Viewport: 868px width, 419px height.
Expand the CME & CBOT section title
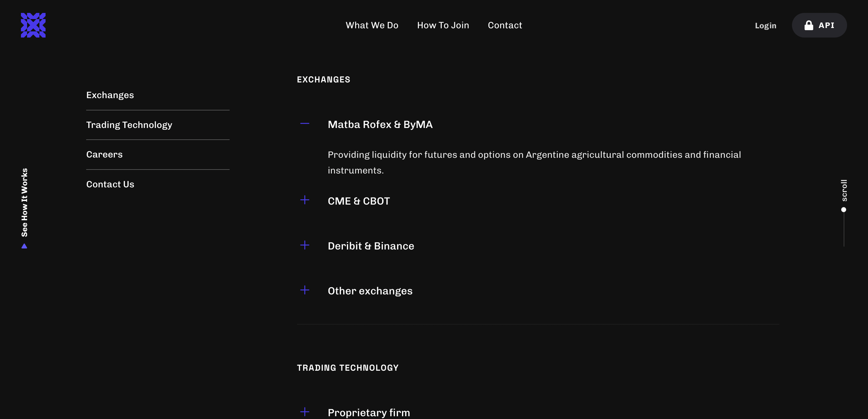click(359, 201)
